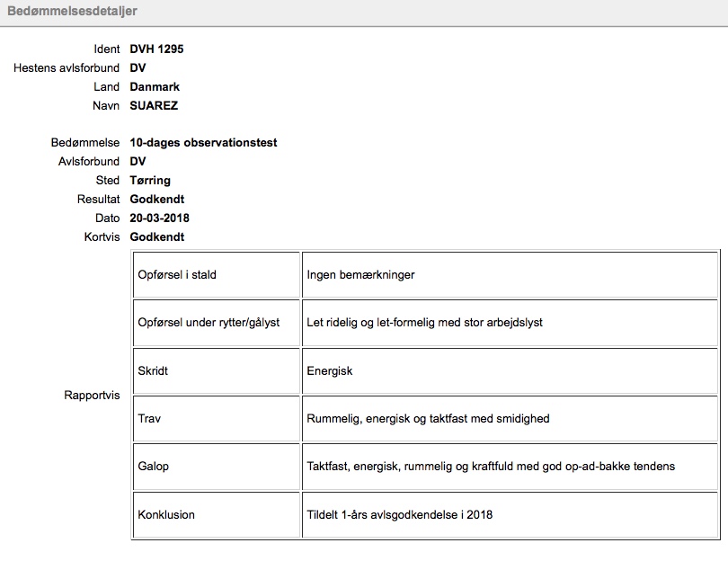Click the Opførsel i stald cell

point(217,275)
